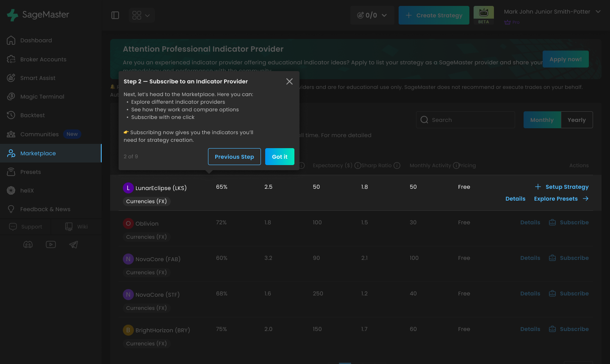Viewport: 610px width, 364px height.
Task: Click the indicator Search field
Action: (x=466, y=120)
